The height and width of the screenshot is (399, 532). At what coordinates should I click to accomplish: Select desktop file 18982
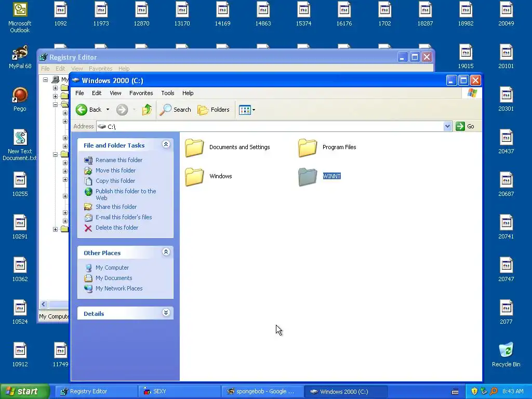tap(465, 14)
